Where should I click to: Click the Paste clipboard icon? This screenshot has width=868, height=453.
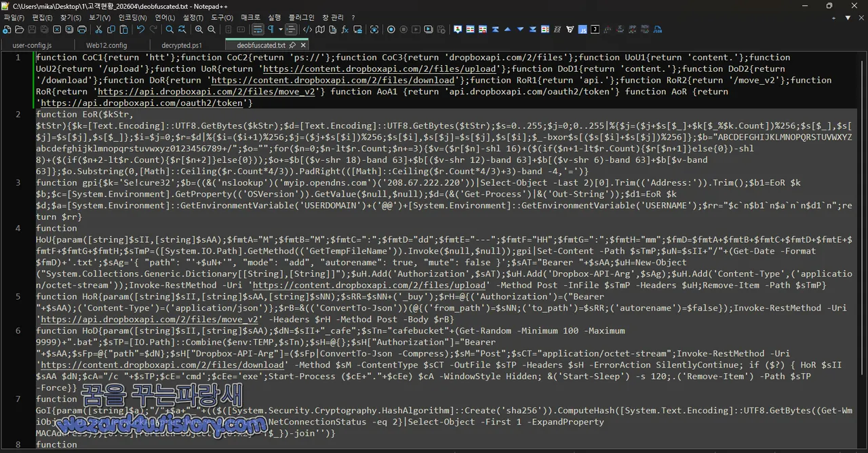pyautogui.click(x=124, y=30)
